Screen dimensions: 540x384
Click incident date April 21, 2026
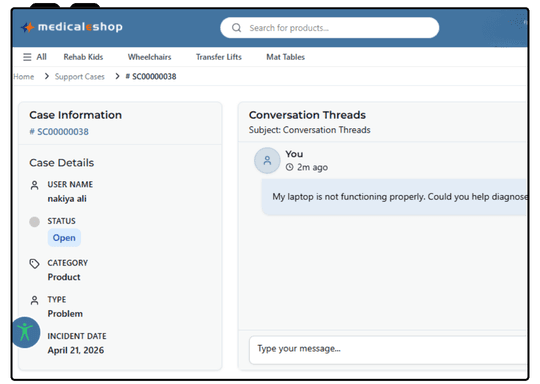coord(76,350)
